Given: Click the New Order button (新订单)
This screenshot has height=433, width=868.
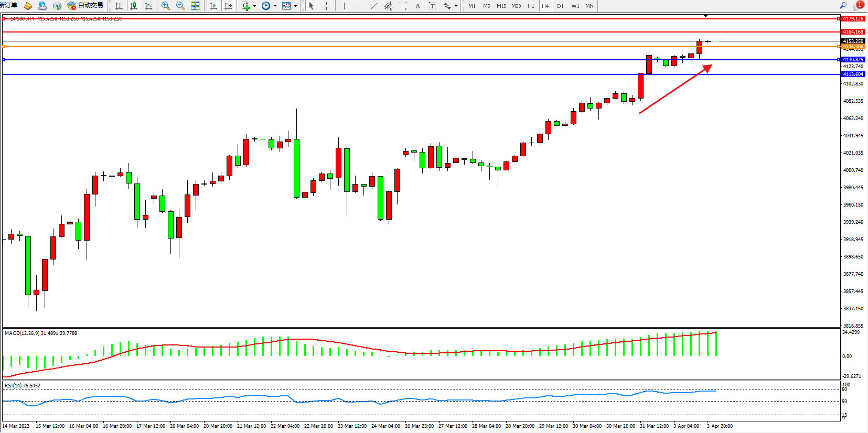Looking at the screenshot, I should [x=8, y=5].
